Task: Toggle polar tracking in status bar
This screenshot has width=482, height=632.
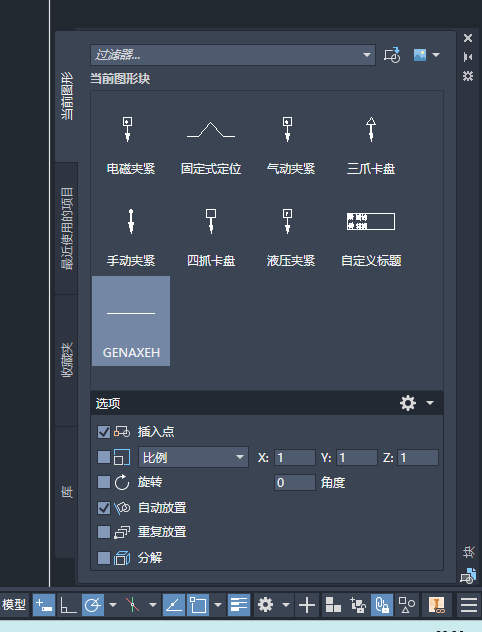Action: click(93, 605)
